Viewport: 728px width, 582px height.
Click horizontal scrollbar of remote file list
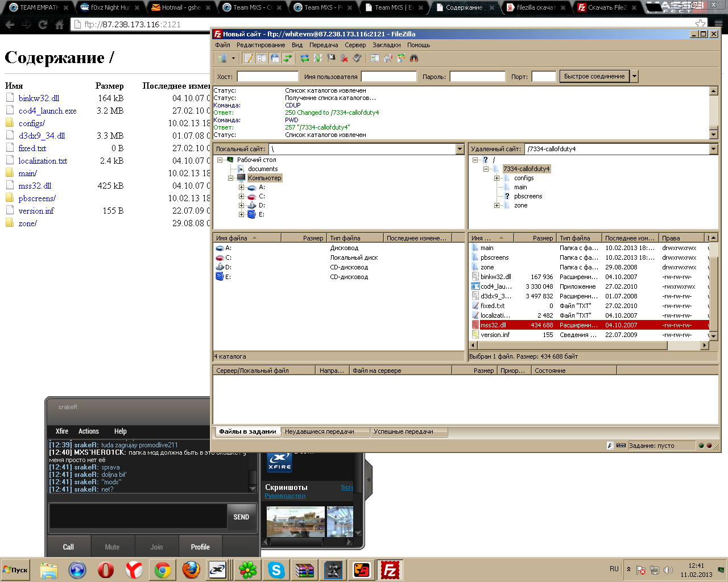click(572, 346)
